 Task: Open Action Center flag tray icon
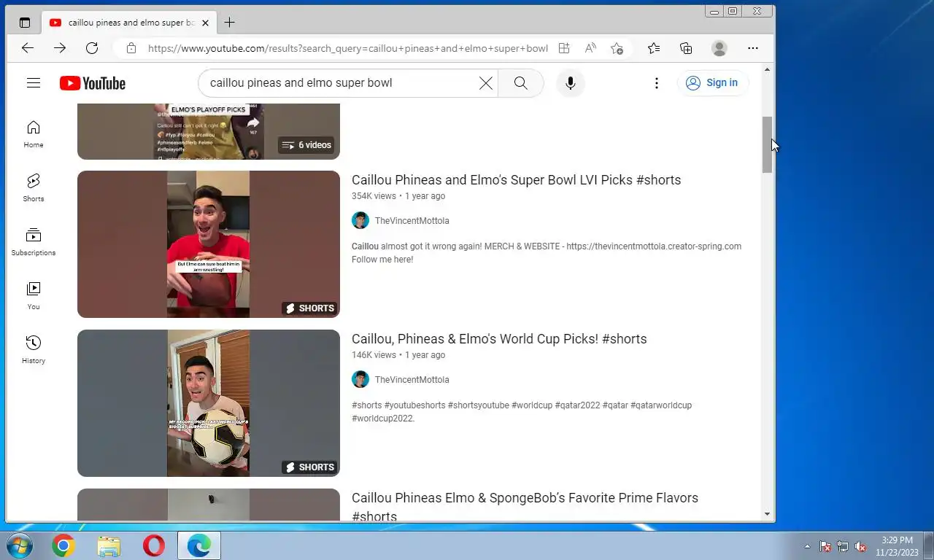click(825, 546)
